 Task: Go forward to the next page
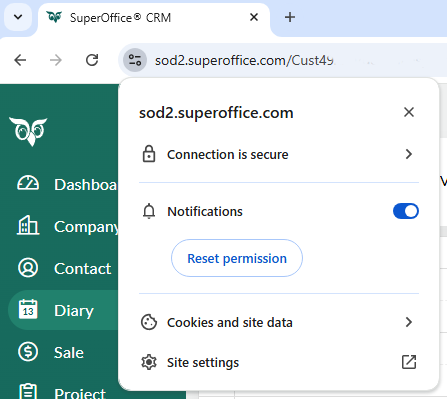(x=56, y=60)
